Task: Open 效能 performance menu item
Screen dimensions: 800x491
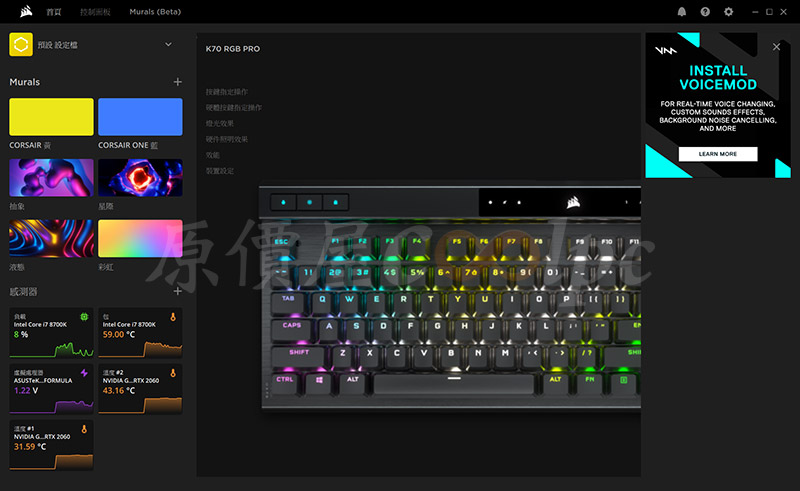Action: coord(213,155)
